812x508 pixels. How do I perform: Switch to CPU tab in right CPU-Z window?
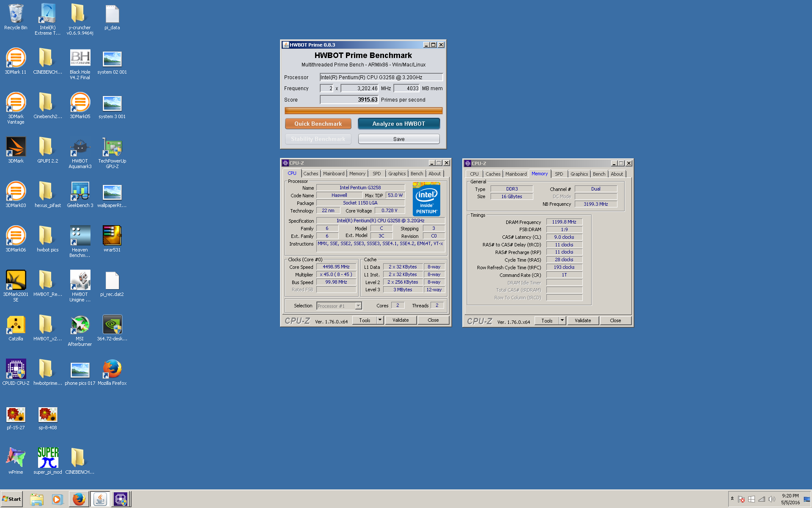[x=474, y=174]
